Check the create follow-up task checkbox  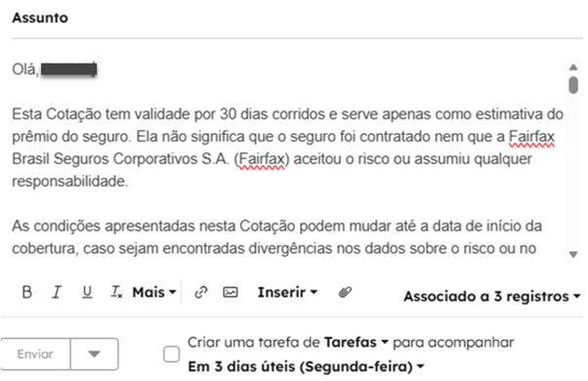point(171,354)
